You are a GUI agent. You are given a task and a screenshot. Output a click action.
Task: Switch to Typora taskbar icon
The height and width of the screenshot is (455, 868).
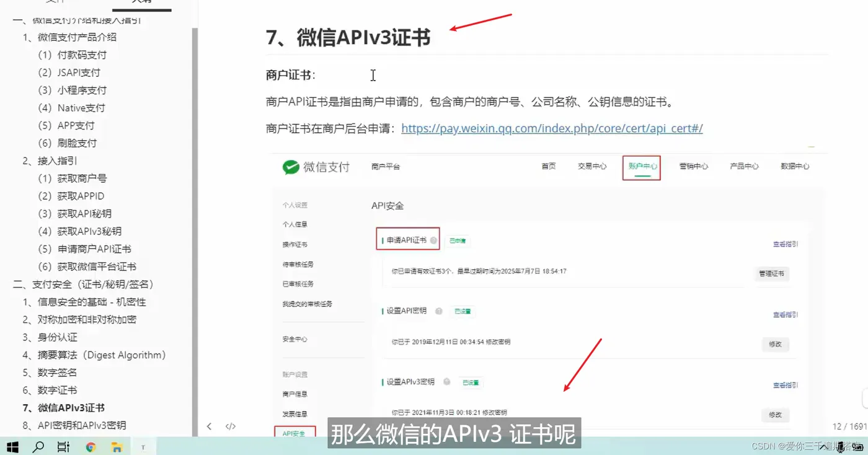click(x=143, y=446)
